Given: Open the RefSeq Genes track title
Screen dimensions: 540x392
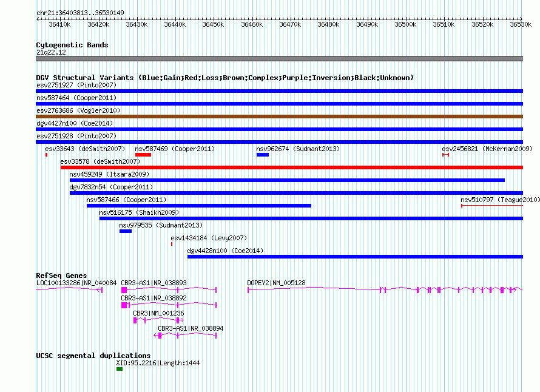Looking at the screenshot, I should pyautogui.click(x=61, y=275).
